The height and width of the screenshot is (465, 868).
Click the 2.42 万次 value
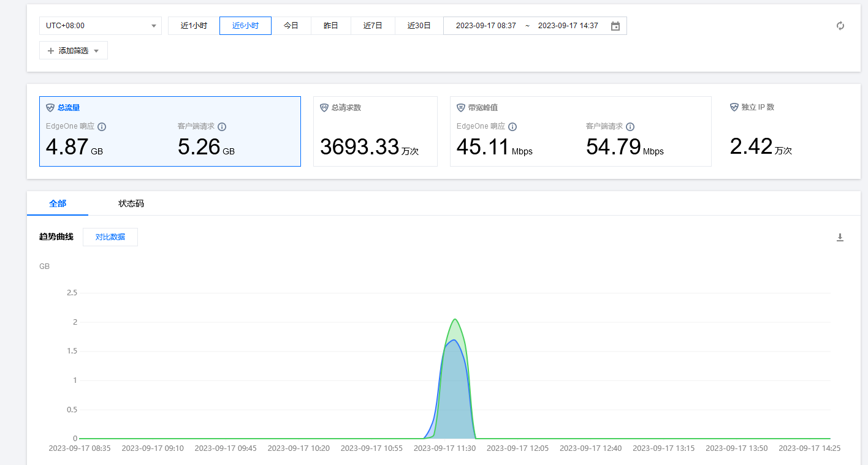pos(761,146)
